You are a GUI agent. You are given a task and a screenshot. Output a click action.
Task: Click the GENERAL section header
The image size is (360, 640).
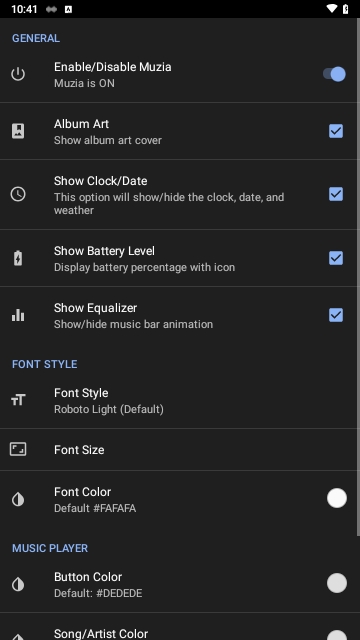click(36, 38)
